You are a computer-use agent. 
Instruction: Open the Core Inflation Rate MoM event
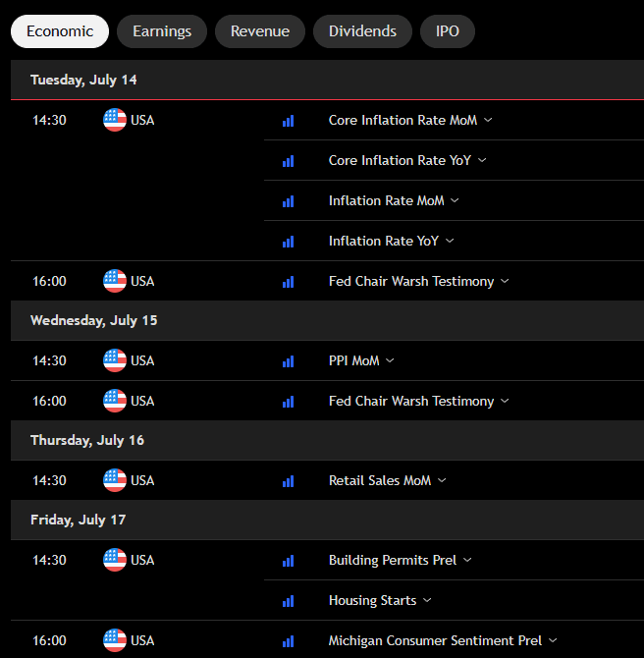point(402,120)
